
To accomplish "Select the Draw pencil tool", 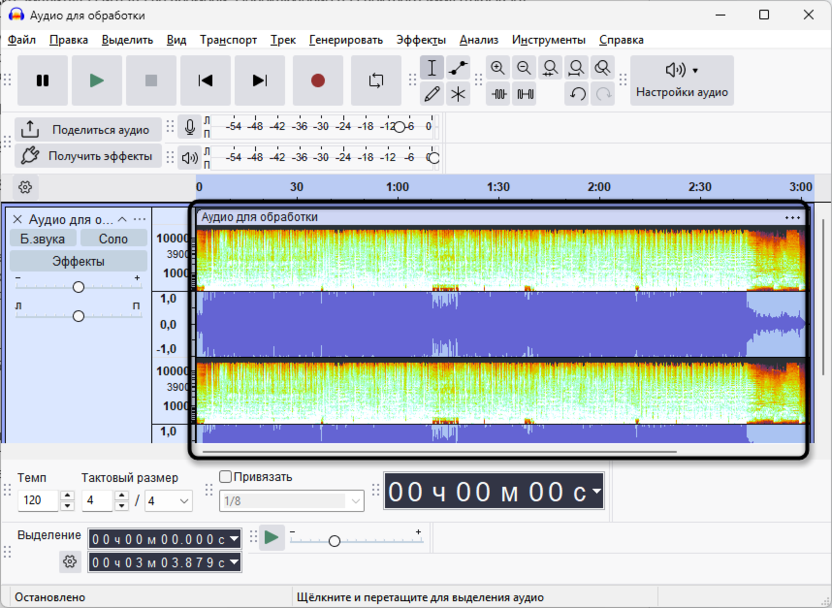I will click(x=432, y=94).
